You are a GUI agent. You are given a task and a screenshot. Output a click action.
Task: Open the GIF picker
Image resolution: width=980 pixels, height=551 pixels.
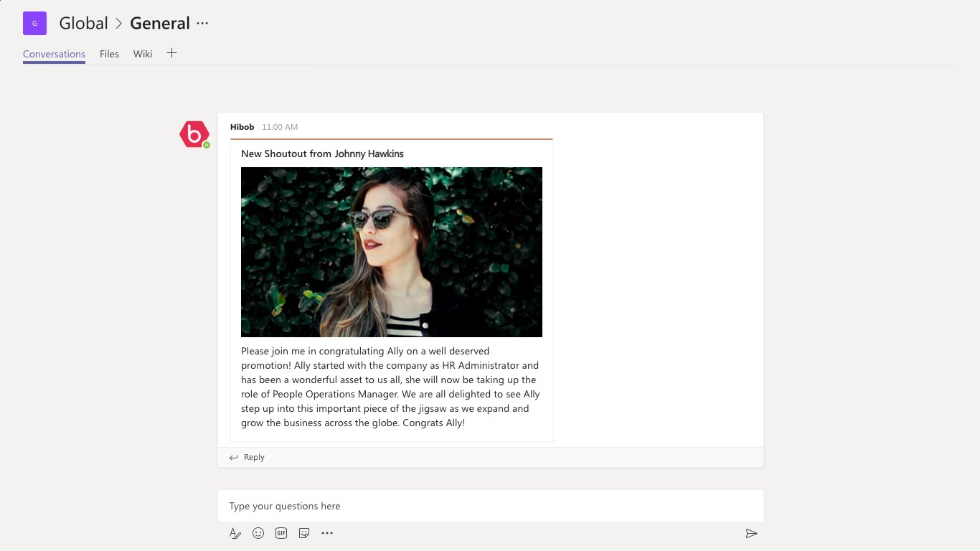pos(281,533)
